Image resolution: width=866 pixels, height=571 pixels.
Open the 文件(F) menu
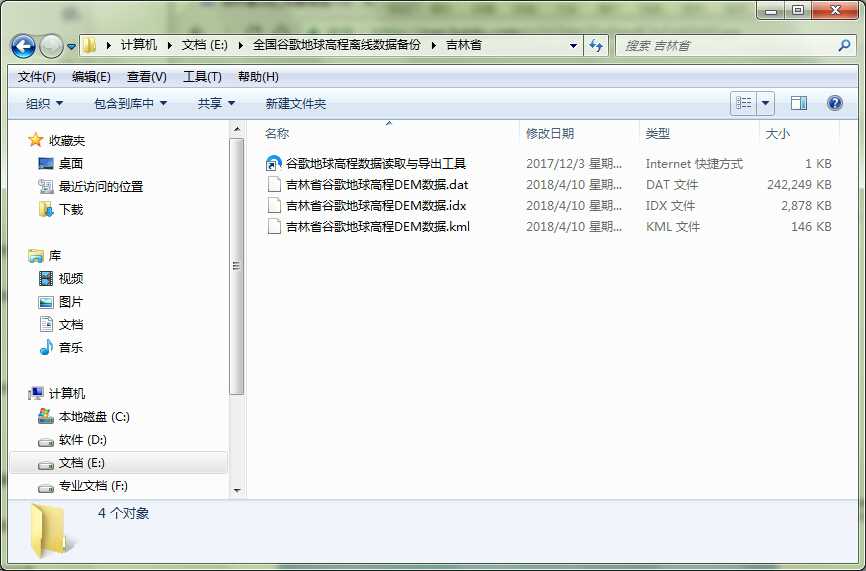point(36,77)
